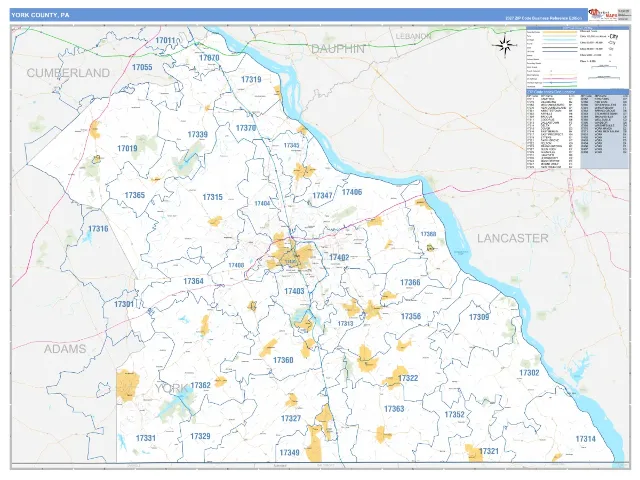
Task: Select ZIP code 17402 label
Action: (339, 257)
